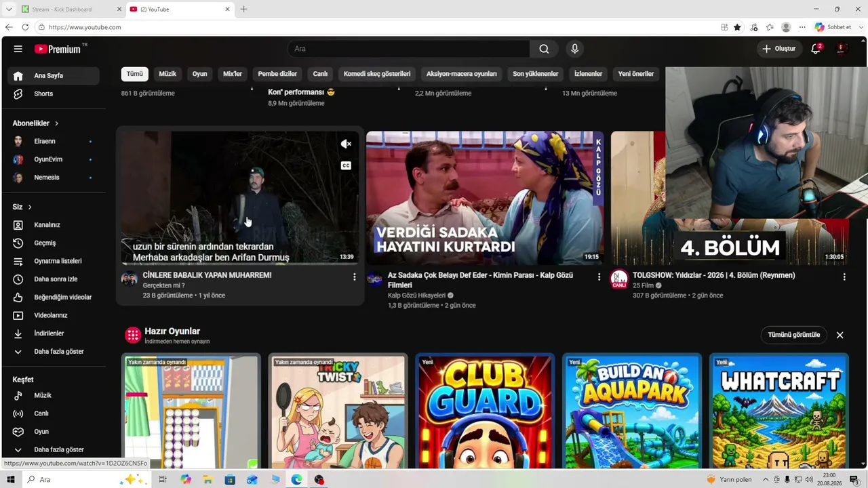Open Beğendiğim videolar list
The height and width of the screenshot is (488, 868).
tap(53, 297)
